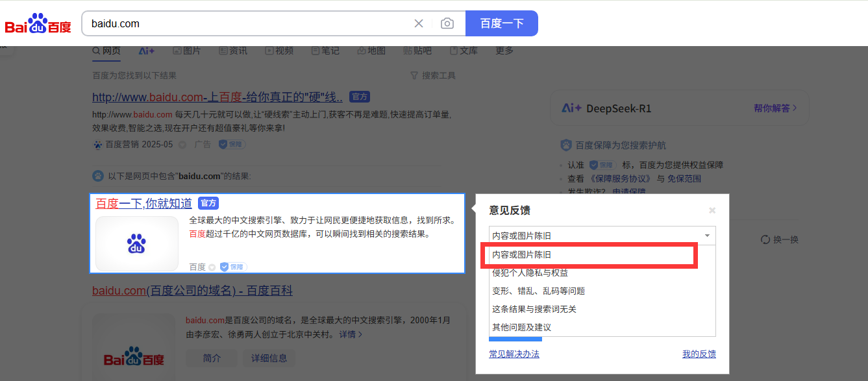Image resolution: width=868 pixels, height=381 pixels.
Task: Open image search via the camera icon
Action: tap(447, 23)
